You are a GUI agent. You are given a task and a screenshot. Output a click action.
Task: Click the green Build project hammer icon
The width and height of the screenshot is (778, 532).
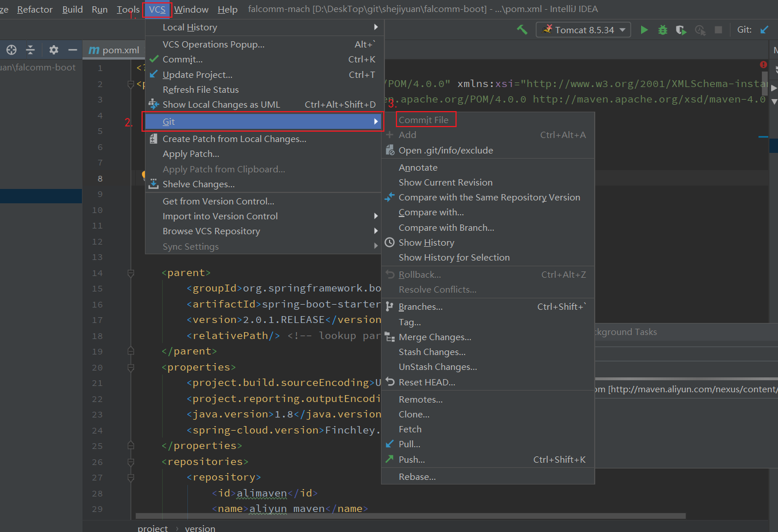(x=522, y=30)
